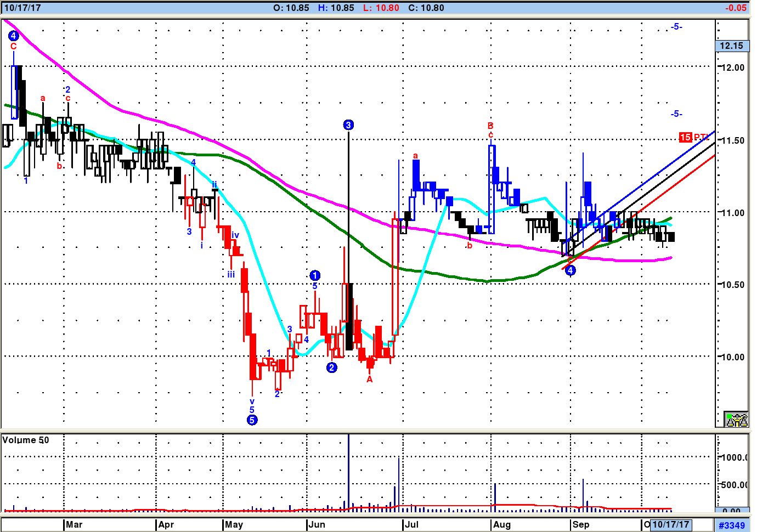This screenshot has width=768, height=532.
Task: Click the 10.50 price axis label
Action: click(x=732, y=285)
